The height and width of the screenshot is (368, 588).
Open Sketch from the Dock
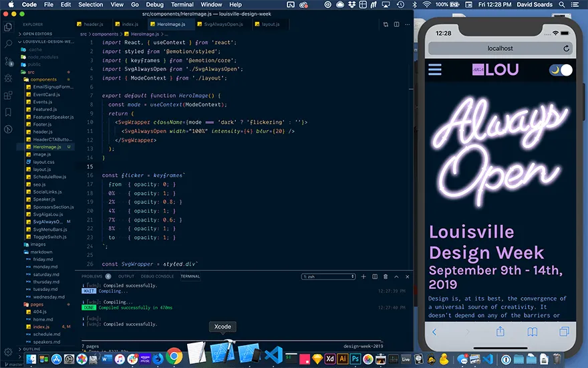click(x=317, y=359)
